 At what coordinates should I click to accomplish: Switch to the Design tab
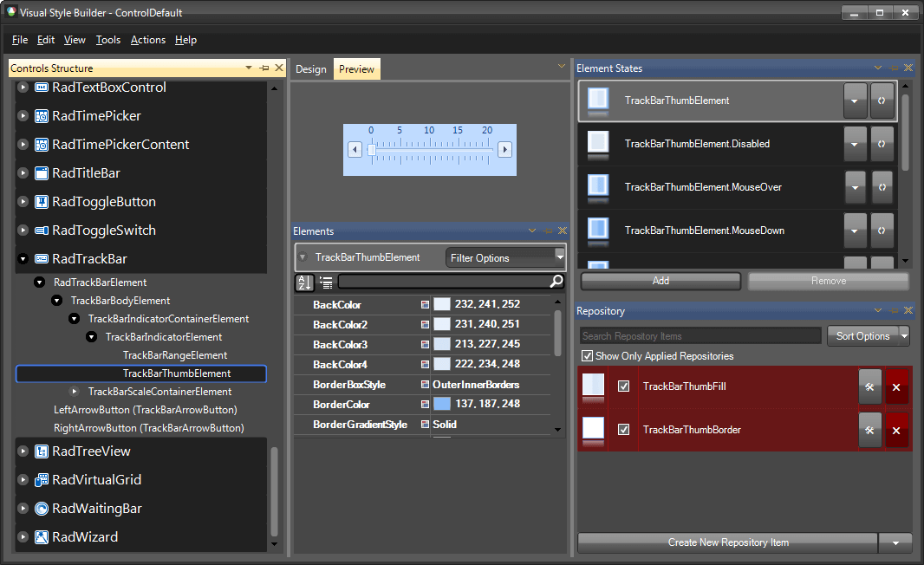click(310, 68)
